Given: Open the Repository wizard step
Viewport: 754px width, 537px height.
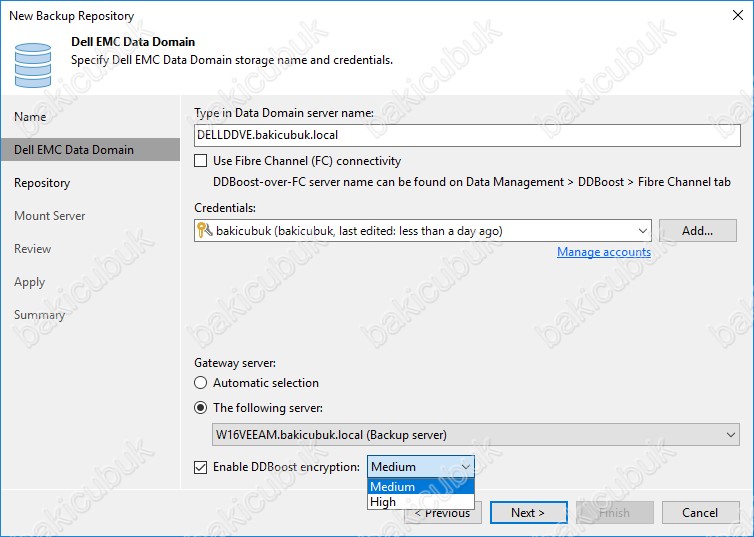Looking at the screenshot, I should tap(42, 183).
